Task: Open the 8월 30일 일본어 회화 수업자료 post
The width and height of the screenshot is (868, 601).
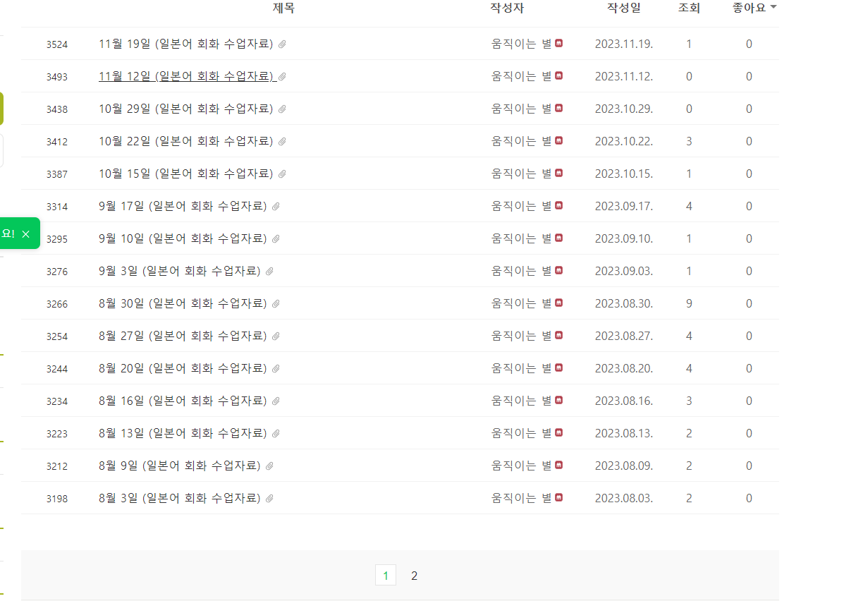Action: click(183, 303)
